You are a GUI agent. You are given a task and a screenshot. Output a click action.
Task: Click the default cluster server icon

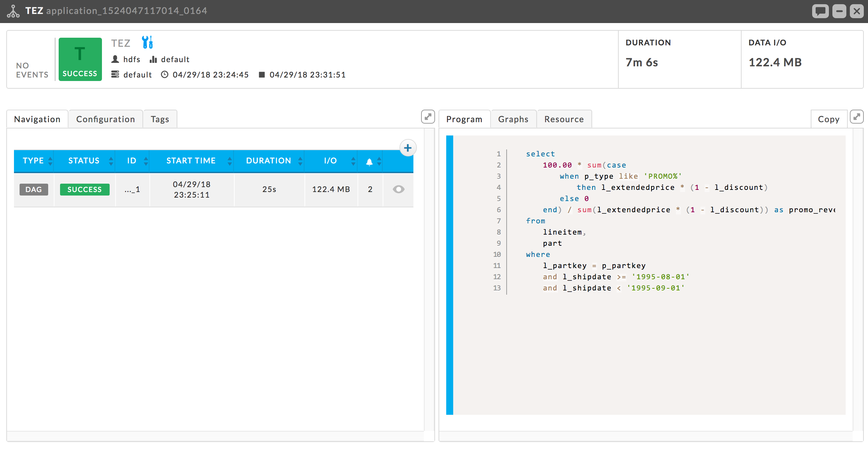115,74
